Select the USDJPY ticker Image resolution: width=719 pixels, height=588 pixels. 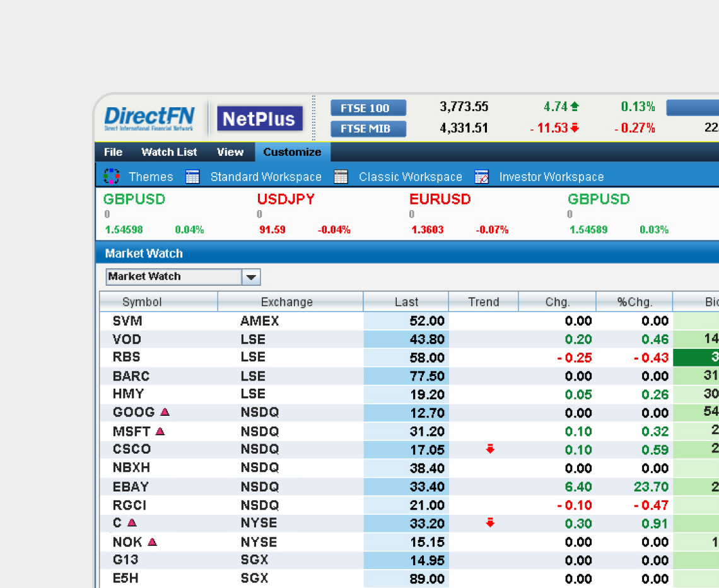click(x=303, y=214)
